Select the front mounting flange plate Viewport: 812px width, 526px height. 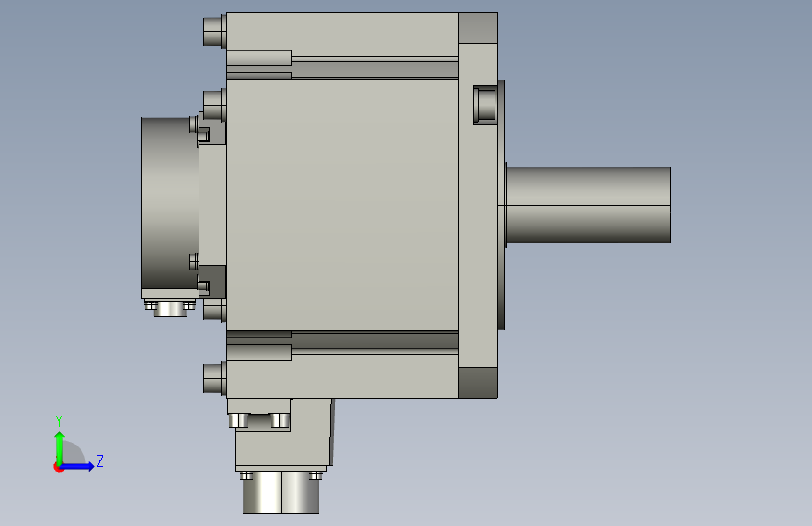click(x=478, y=205)
